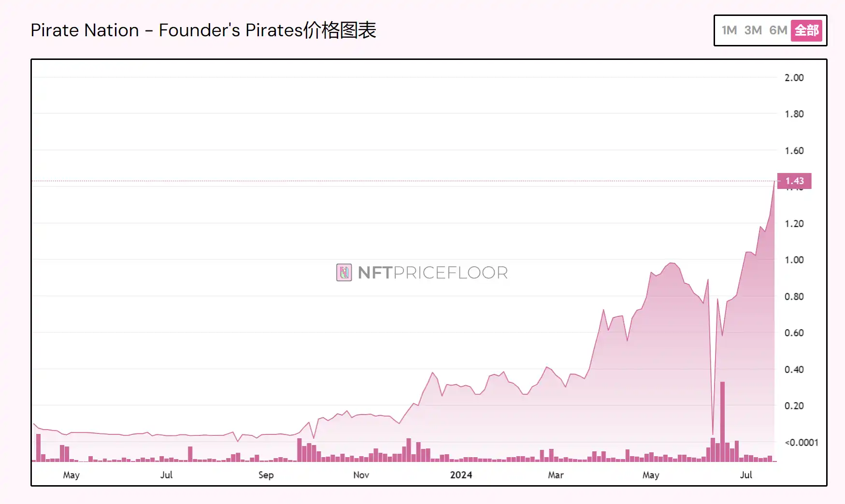Click inside the chart plot area
The width and height of the screenshot is (845, 504).
[387, 242]
